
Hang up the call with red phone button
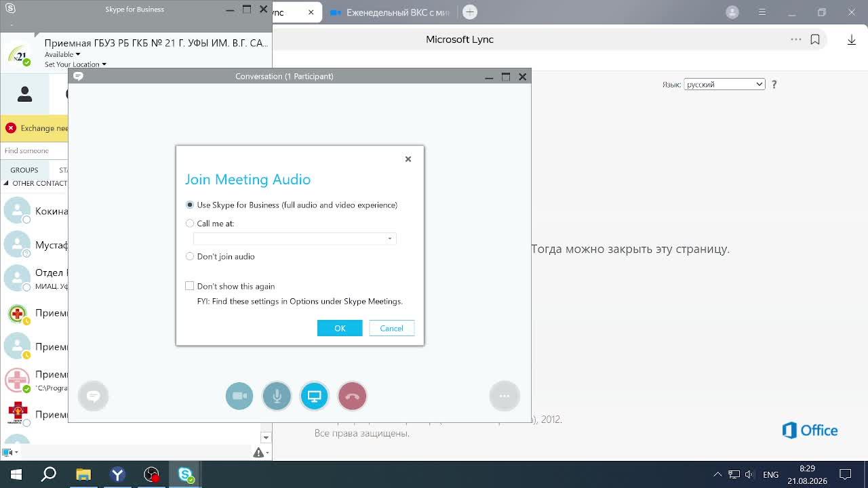coord(352,396)
